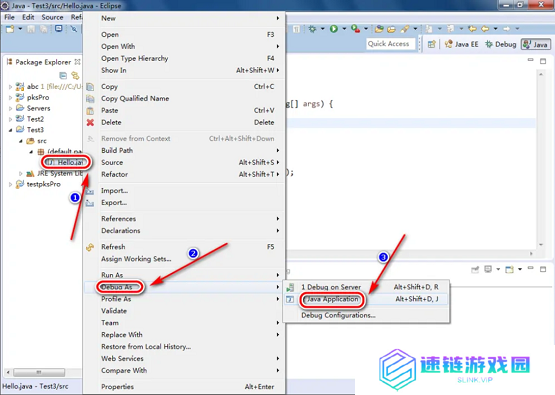Click the Debug bug toolbar icon
The image size is (555, 395).
click(312, 29)
